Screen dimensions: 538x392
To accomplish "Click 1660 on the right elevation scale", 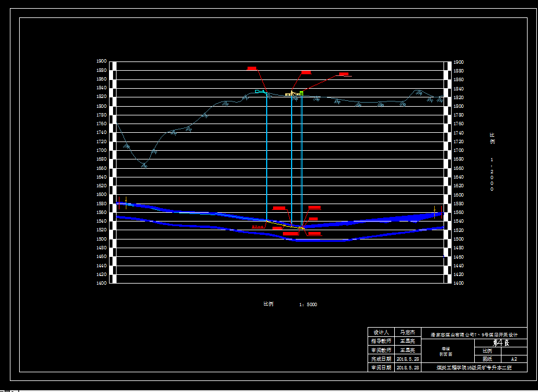I will coord(459,168).
